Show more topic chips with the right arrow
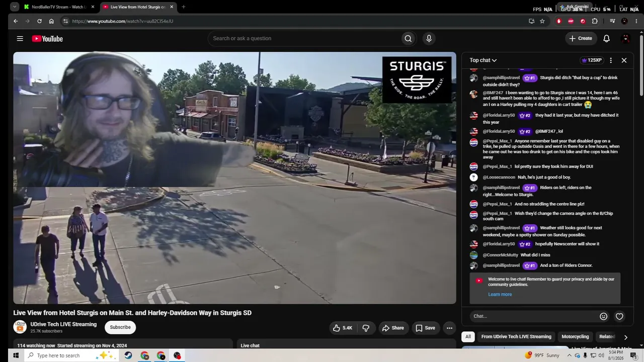The image size is (644, 362). (625, 337)
